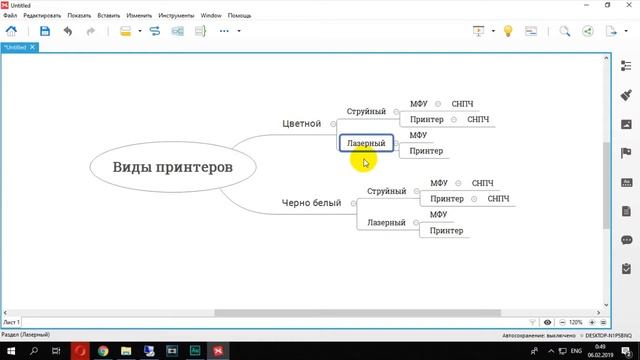Click the horizontal scrollbar thumb

point(358,313)
